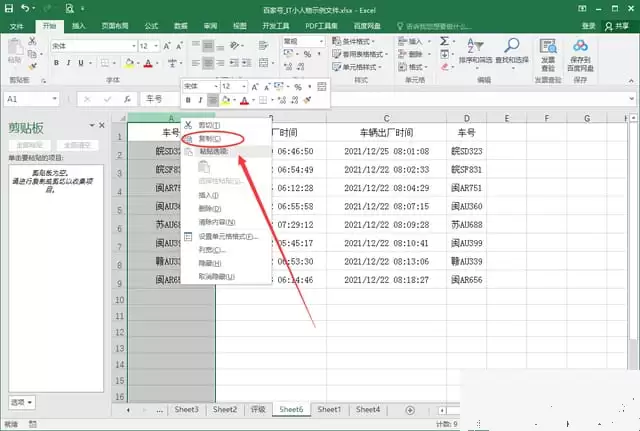Open Conditional Formatting 条件格式 dropdown
The width and height of the screenshot is (640, 431).
pyautogui.click(x=353, y=41)
